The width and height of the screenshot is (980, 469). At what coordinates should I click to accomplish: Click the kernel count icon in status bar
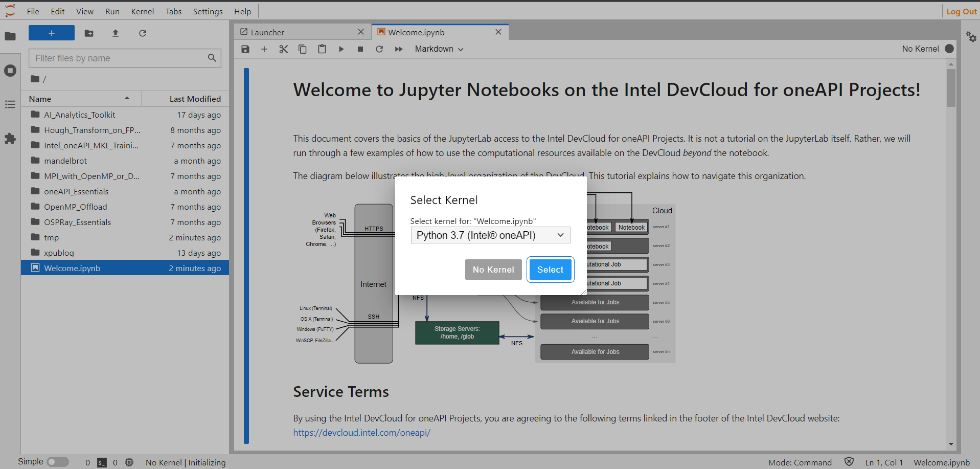pos(129,462)
